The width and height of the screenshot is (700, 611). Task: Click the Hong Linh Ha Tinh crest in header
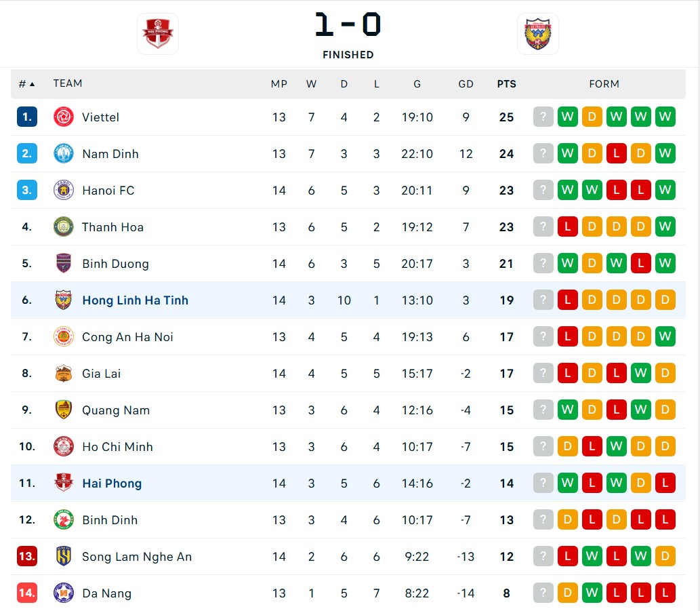[x=537, y=34]
